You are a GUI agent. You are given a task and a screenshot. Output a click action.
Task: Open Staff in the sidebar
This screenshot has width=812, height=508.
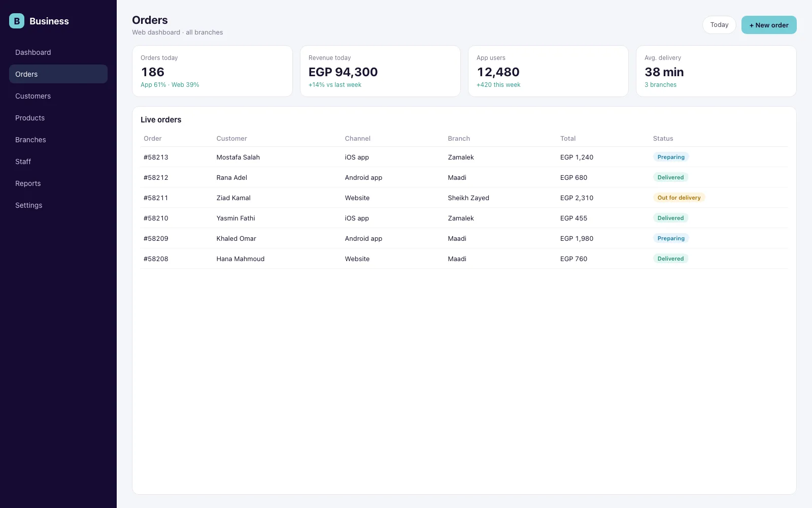point(58,162)
